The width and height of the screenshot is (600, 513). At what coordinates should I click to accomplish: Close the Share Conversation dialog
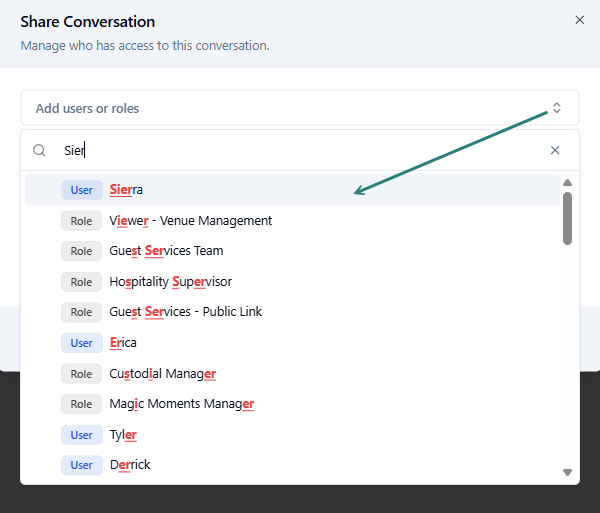tap(579, 20)
